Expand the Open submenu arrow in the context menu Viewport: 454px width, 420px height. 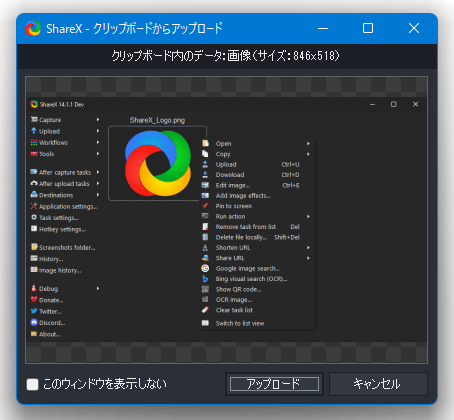(308, 144)
